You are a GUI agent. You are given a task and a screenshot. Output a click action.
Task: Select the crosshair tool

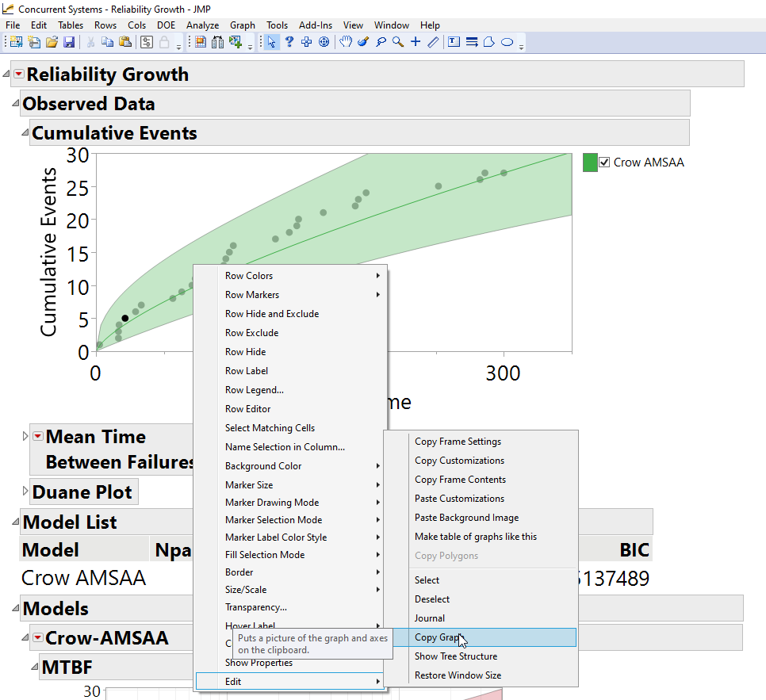(x=415, y=41)
